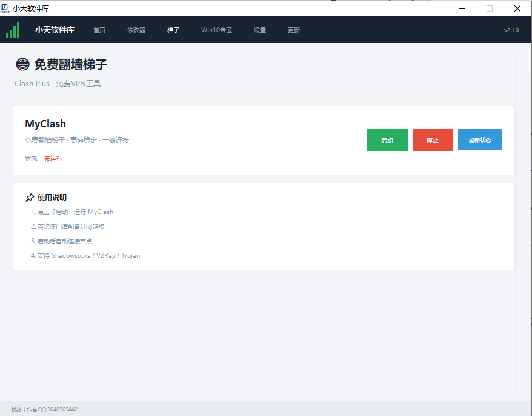Viewport: 532px width, 416px height.
Task: Click the pushpin icon next to 使用说明
Action: [30, 198]
